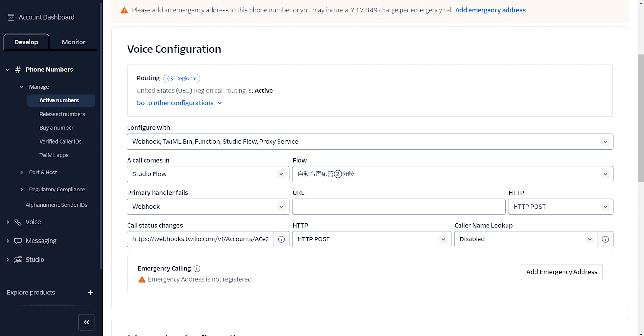The height and width of the screenshot is (336, 644).
Task: Open HTTP method dropdown for fallback URL
Action: [561, 207]
